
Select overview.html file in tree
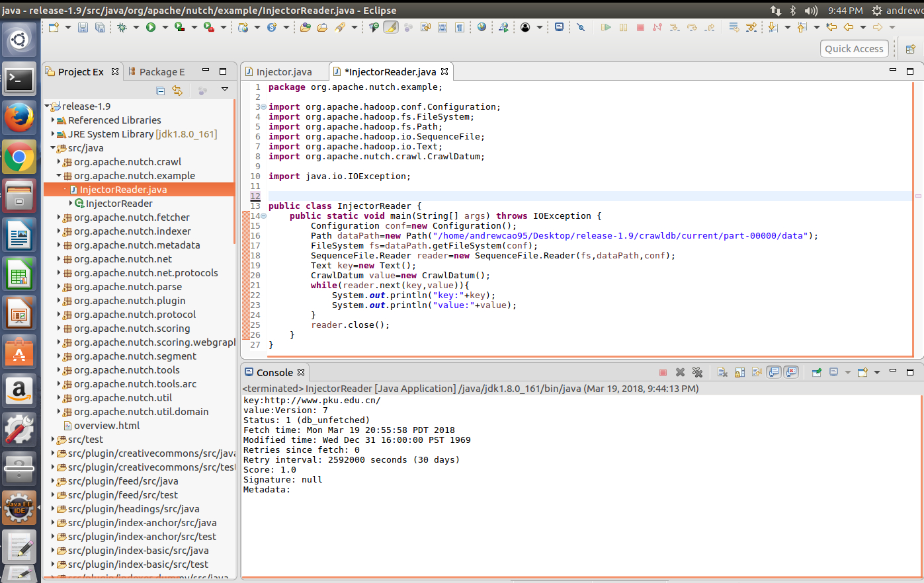coord(101,426)
